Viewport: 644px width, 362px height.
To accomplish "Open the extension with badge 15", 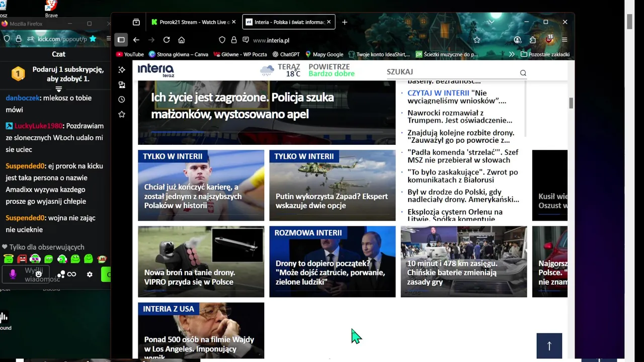I will tap(549, 39).
